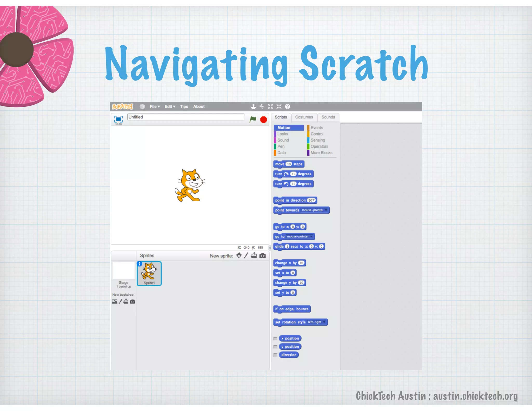Take new backdrop from camera

click(x=132, y=302)
